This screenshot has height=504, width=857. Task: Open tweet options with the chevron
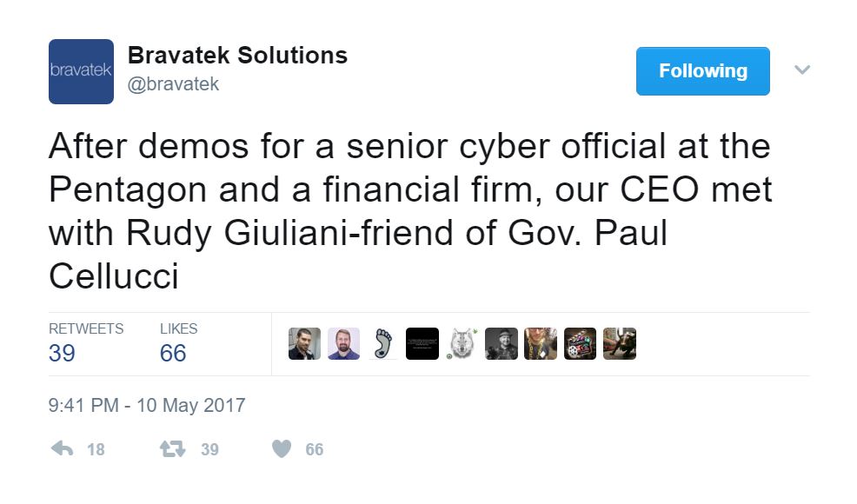802,70
